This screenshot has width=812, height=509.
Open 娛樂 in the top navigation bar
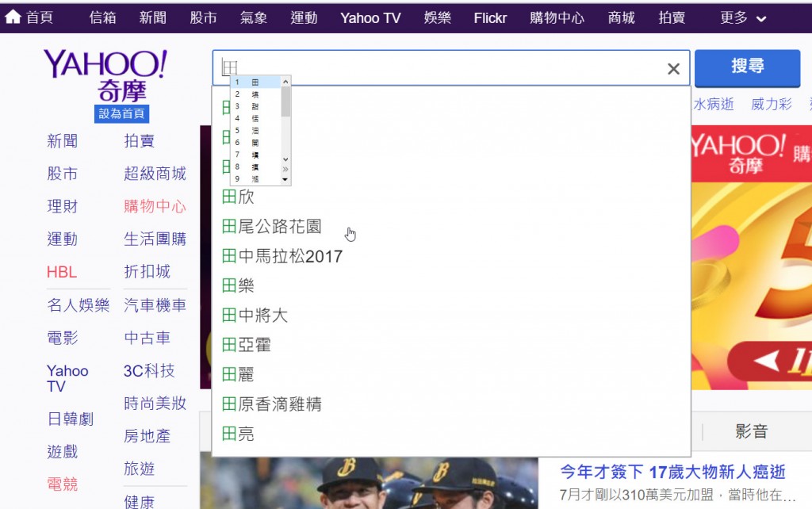(x=437, y=18)
